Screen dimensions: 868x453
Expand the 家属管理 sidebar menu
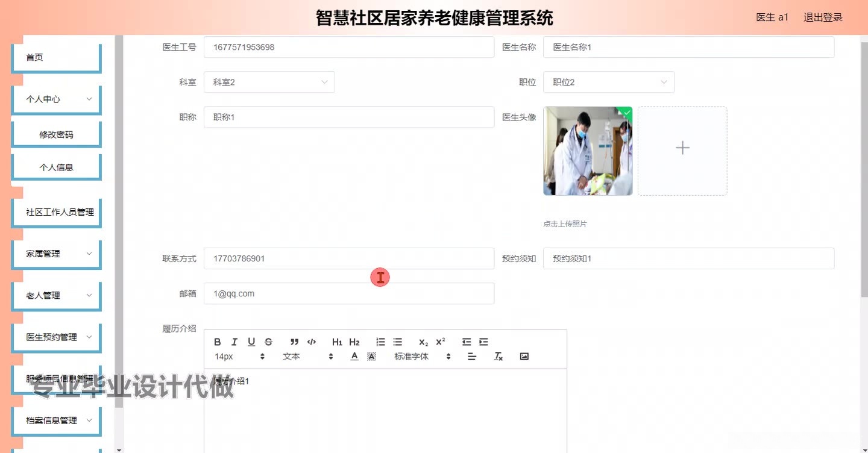(x=56, y=254)
